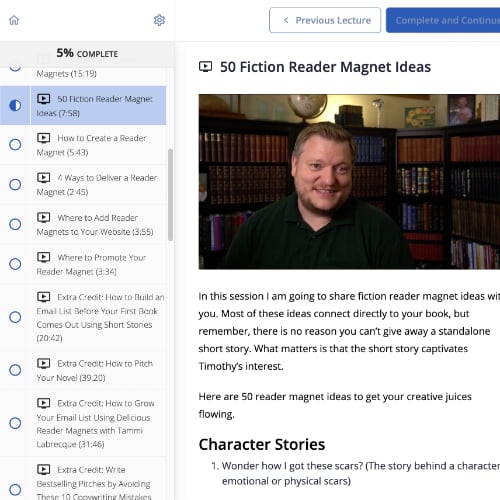Click video icon beside 50 Fiction Reader Magnet Ideas sidebar item
Screen dimensions: 500x500
point(44,99)
